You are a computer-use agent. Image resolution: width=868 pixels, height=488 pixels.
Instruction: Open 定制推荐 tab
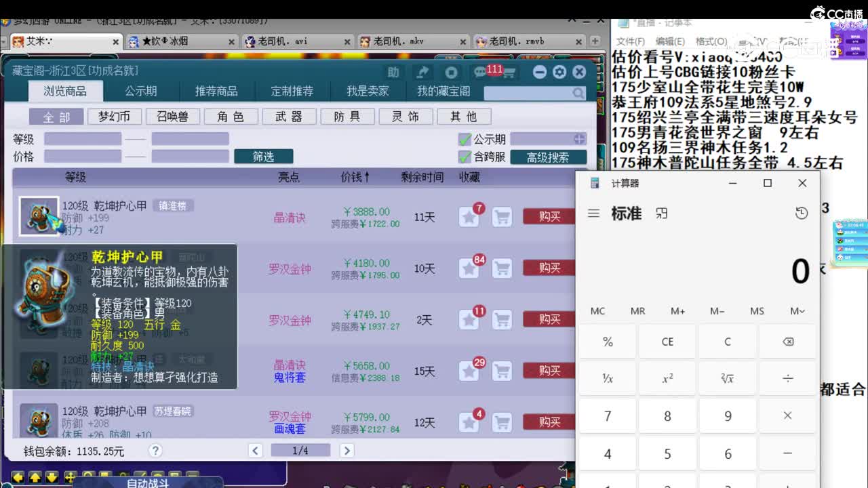tap(292, 91)
